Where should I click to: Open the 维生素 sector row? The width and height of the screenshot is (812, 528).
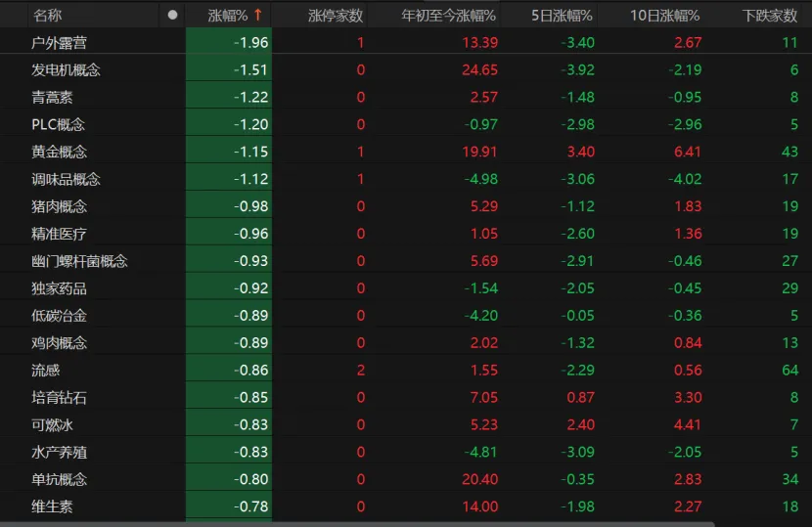tap(406, 506)
